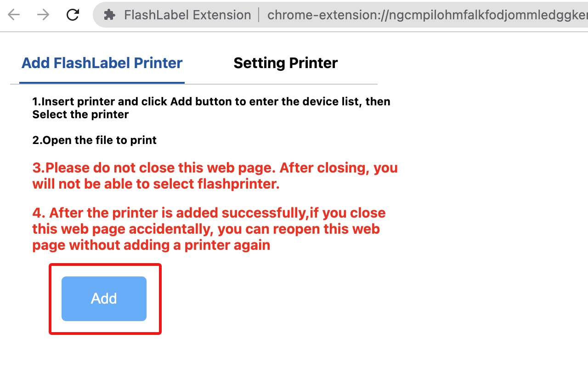The height and width of the screenshot is (368, 588).
Task: Select the Add FlashLabel Printer tab
Action: 102,63
